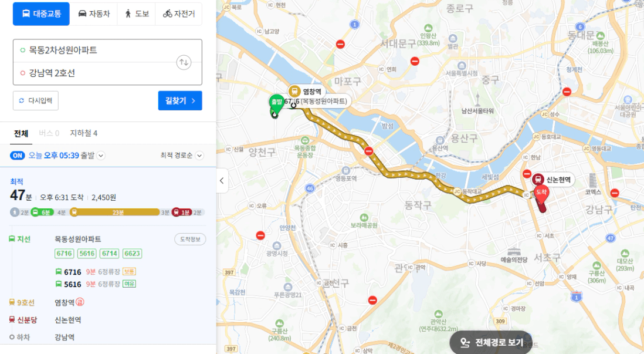Screen dimensions: 644x354
Task: Select 대중교통 public transit mode
Action: point(41,14)
